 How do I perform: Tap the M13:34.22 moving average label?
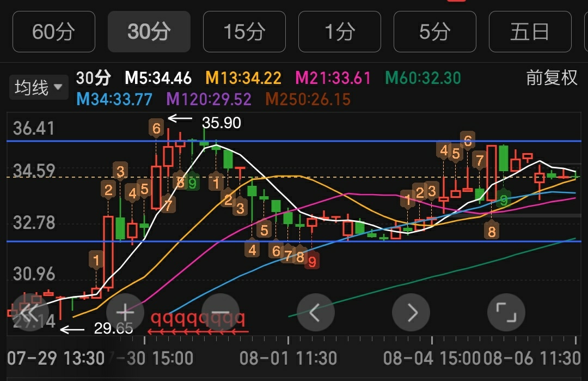coord(243,78)
